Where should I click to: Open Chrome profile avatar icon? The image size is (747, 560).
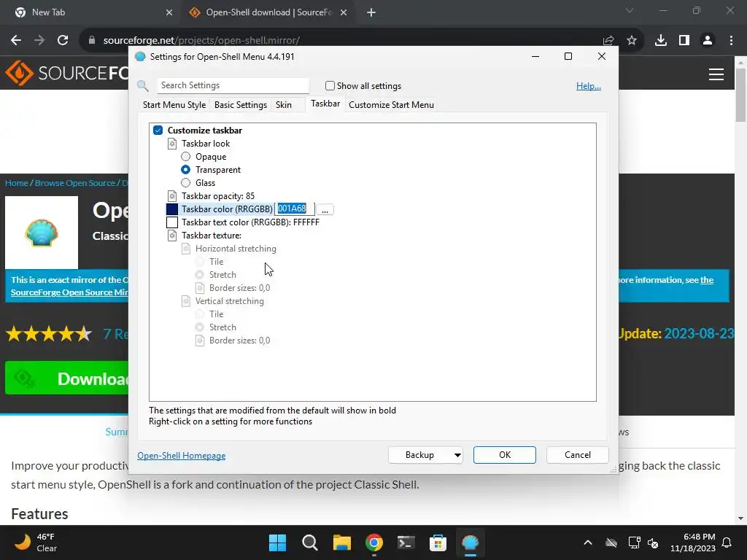coord(708,40)
